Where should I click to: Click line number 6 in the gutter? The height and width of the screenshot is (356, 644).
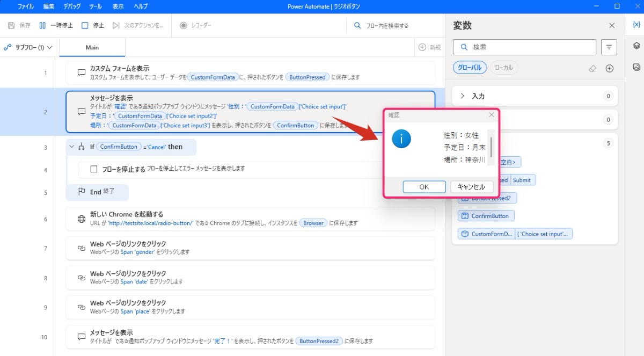click(46, 219)
